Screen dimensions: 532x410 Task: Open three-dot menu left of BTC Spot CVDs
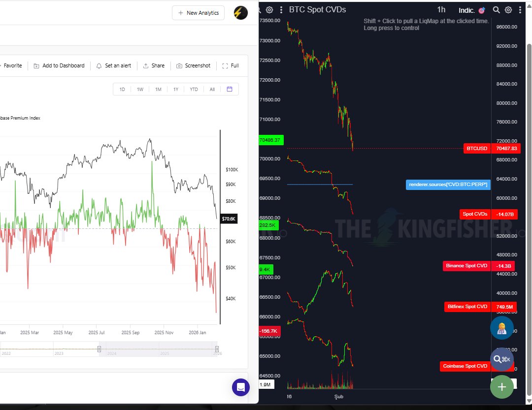pos(281,10)
